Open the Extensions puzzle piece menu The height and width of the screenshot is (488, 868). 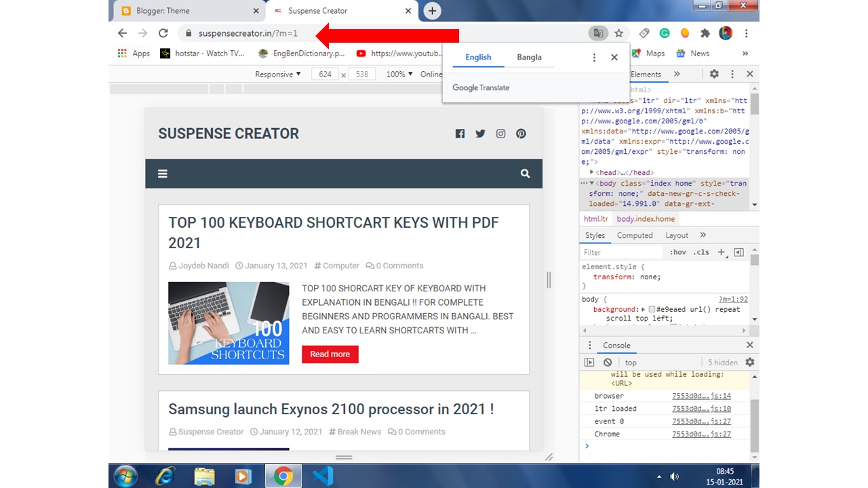tap(705, 33)
